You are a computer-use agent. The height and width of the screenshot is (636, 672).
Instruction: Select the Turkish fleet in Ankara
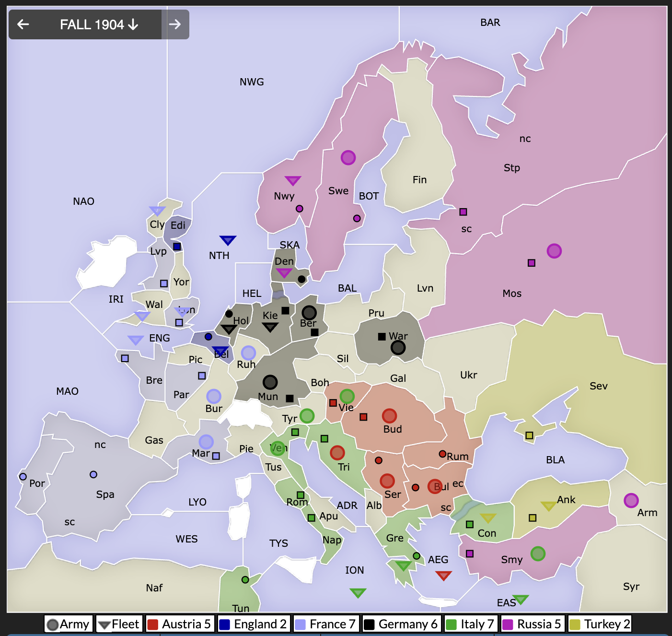[548, 506]
